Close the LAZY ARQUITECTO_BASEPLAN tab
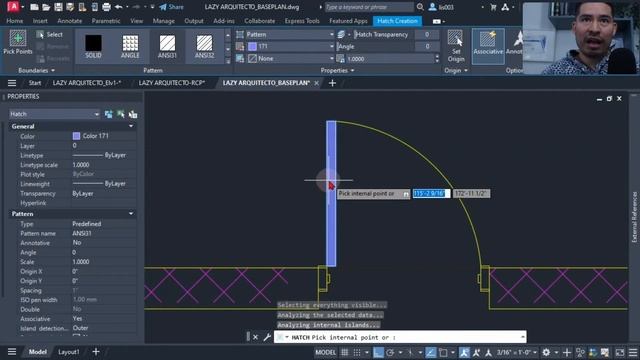Viewport: 640px width, 360px height. pos(316,83)
